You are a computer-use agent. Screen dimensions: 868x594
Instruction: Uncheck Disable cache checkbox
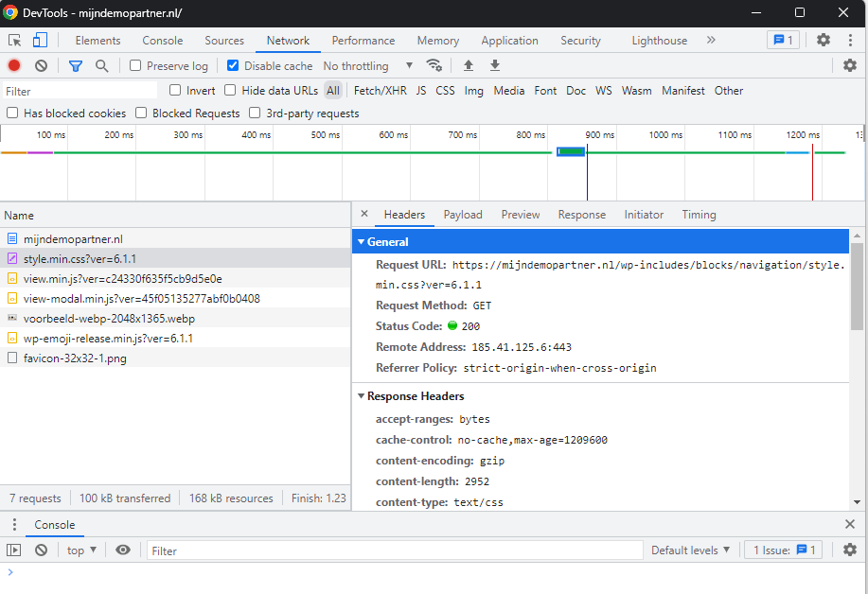point(233,65)
